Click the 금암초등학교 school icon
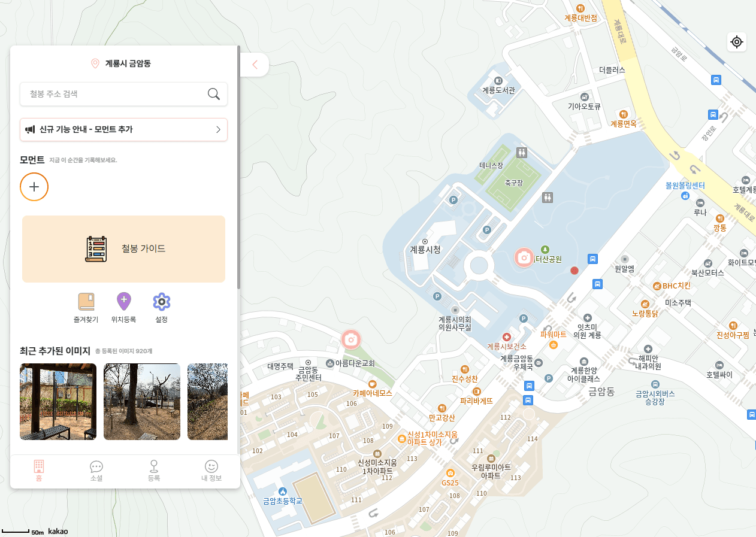Image resolution: width=756 pixels, height=537 pixels. point(283,491)
